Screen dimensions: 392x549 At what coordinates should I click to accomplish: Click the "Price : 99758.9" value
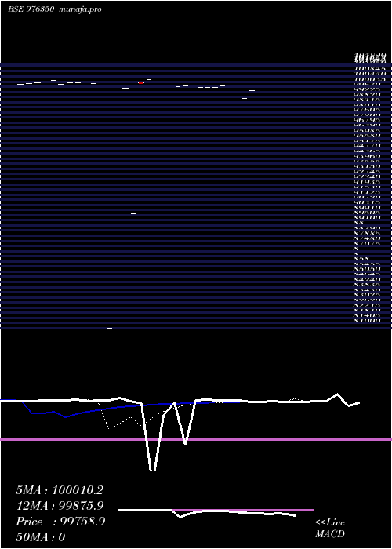60,522
